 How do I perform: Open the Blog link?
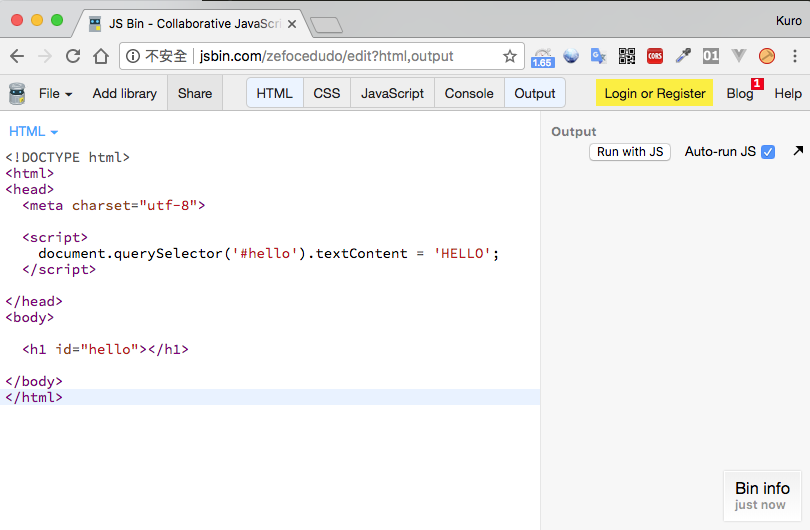click(x=740, y=93)
